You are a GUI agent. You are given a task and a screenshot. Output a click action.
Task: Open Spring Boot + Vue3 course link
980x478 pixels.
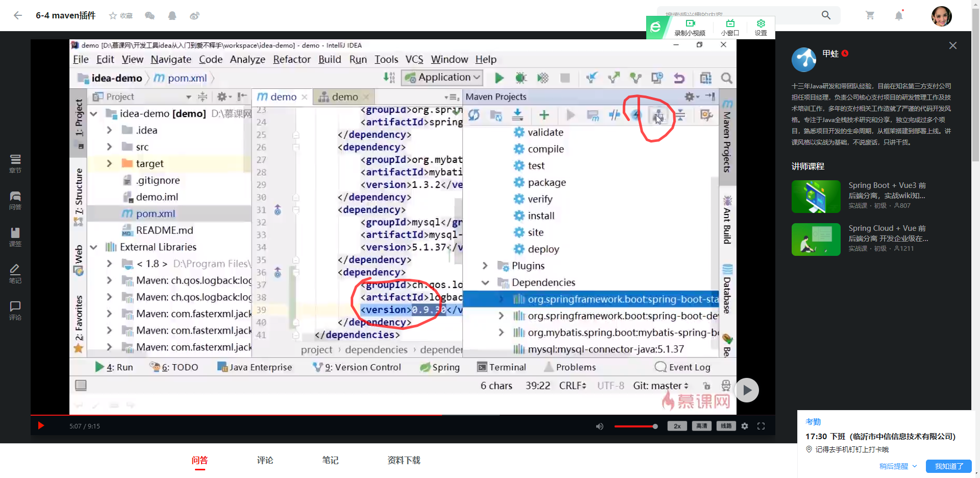pos(887,190)
